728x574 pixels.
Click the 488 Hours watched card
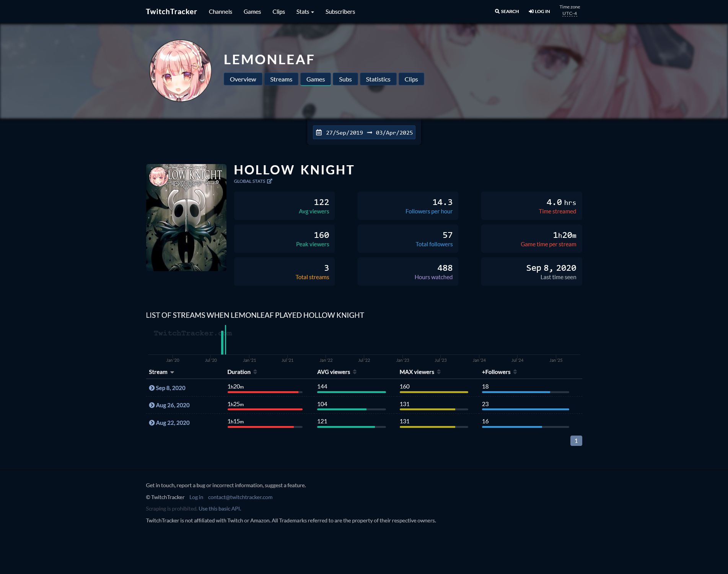pyautogui.click(x=408, y=272)
